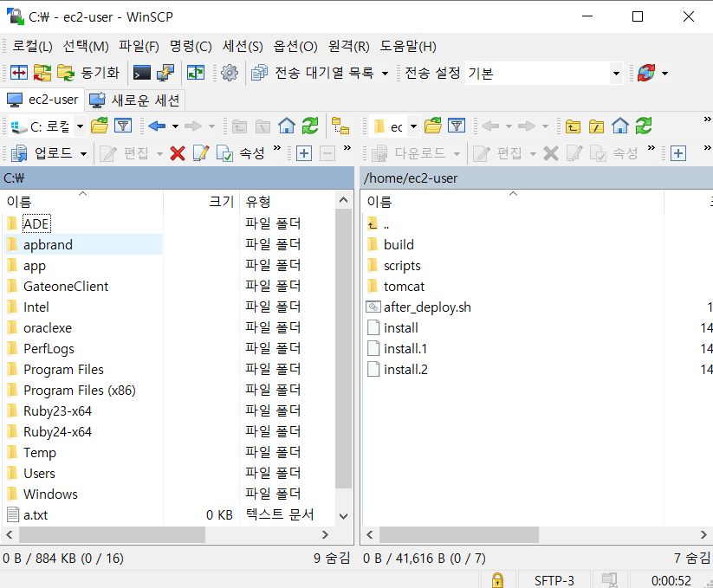Viewport: 713px width, 588px height.
Task: Select the scripts folder in remote panel
Action: tap(402, 266)
